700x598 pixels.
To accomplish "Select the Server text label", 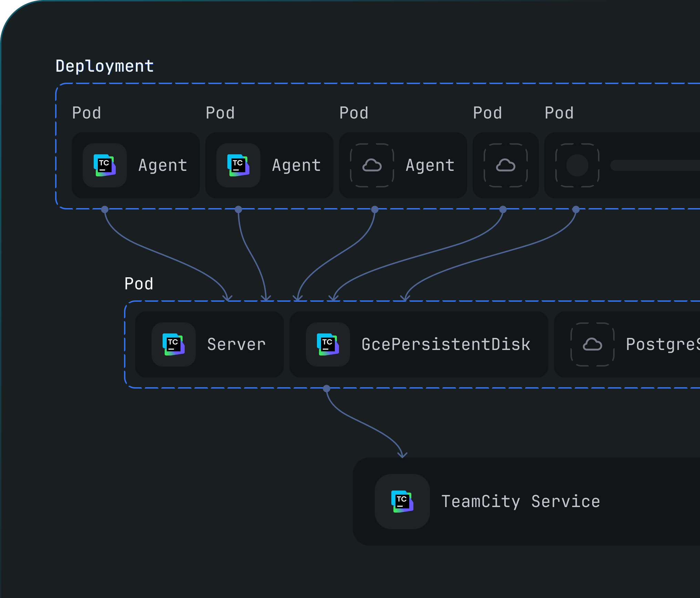I will click(236, 344).
